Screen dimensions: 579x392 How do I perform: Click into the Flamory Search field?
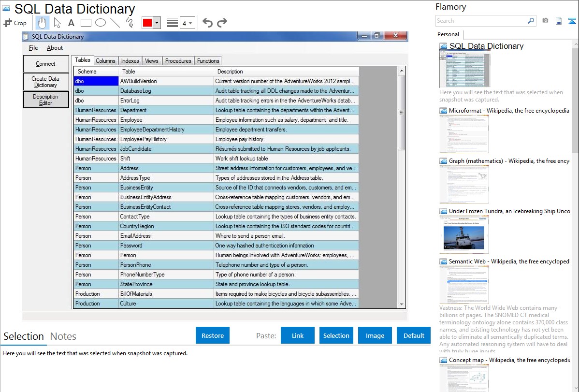(x=481, y=21)
